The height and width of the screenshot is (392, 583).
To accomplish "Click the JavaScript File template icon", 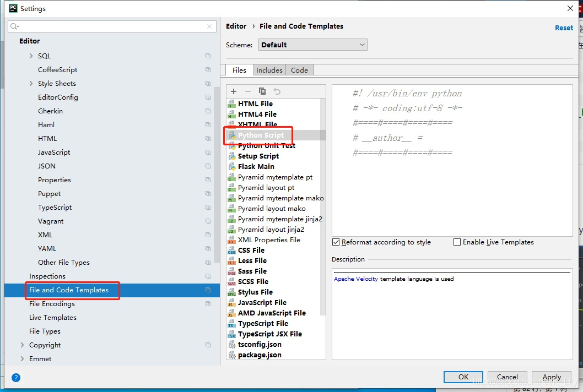I will [231, 303].
